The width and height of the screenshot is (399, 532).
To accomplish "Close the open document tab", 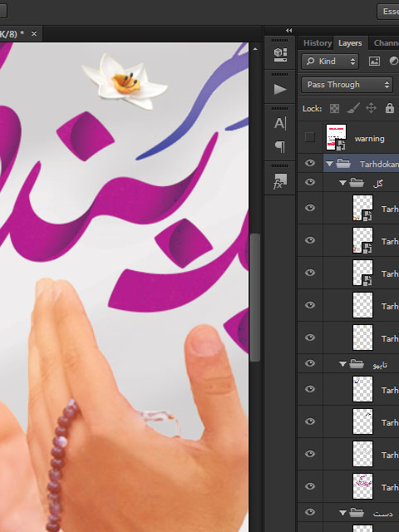I will coord(34,33).
